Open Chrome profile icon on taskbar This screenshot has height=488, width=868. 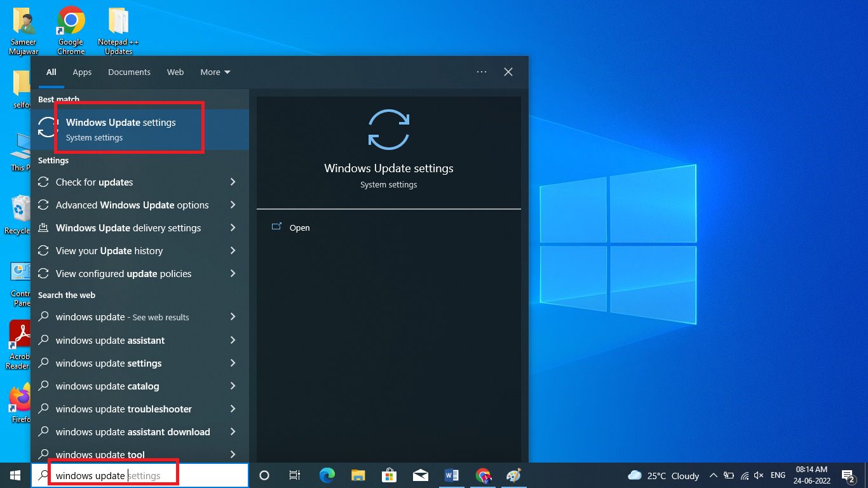(x=483, y=475)
